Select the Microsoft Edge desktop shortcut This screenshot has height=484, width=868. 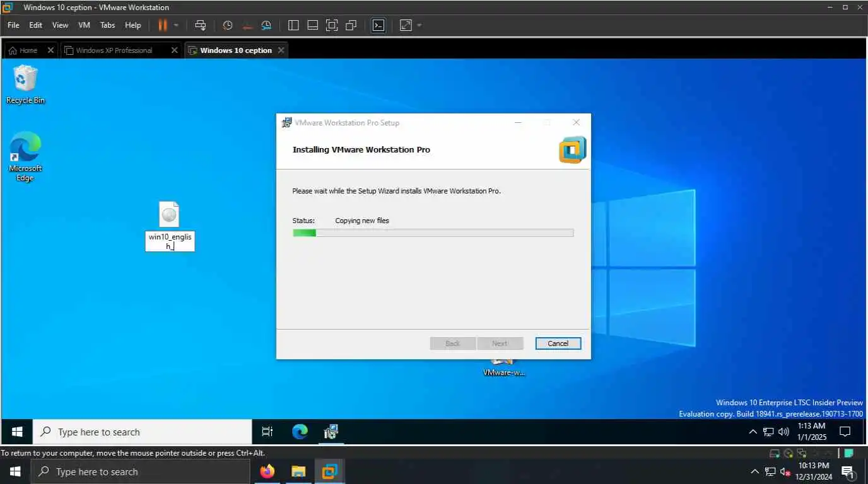coord(25,156)
